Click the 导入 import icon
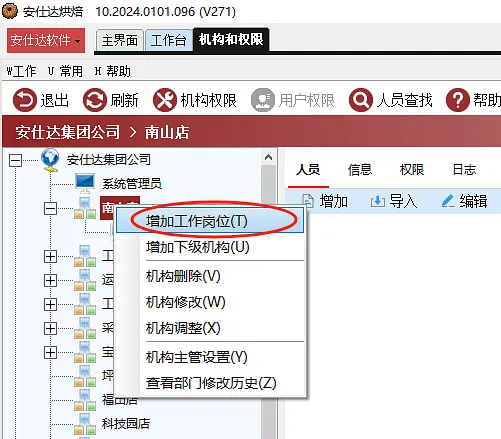 (x=378, y=201)
